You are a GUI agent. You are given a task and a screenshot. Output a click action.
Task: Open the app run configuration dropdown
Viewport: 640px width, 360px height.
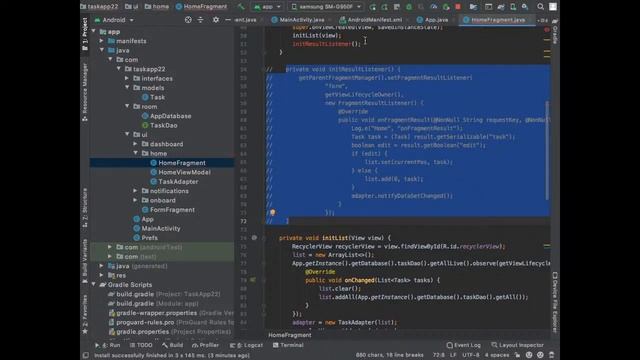point(267,7)
